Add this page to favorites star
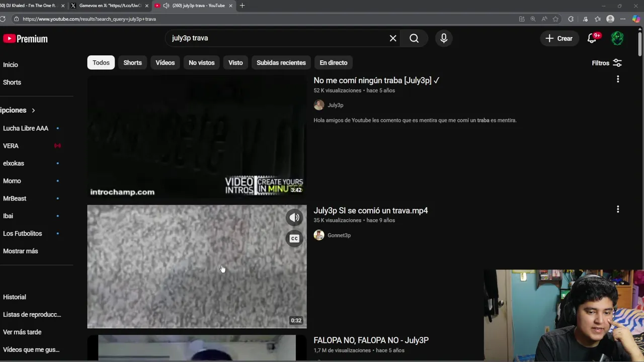This screenshot has width=644, height=362. (x=555, y=19)
